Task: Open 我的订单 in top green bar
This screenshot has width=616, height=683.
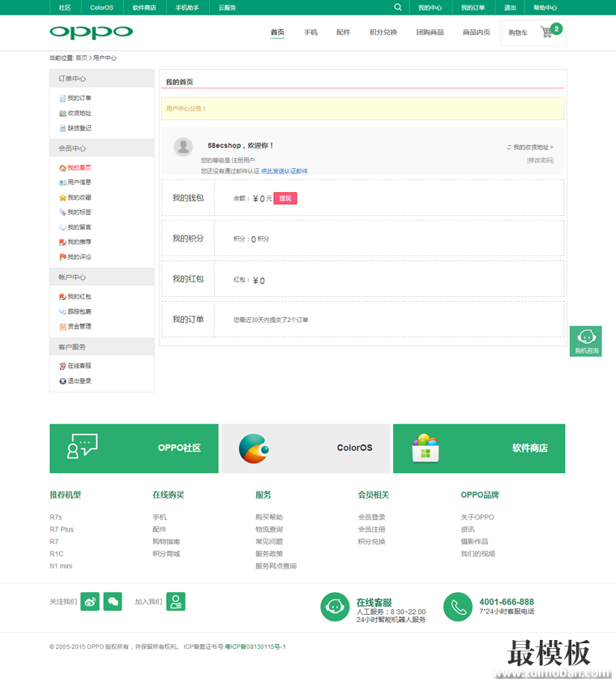Action: [x=473, y=7]
